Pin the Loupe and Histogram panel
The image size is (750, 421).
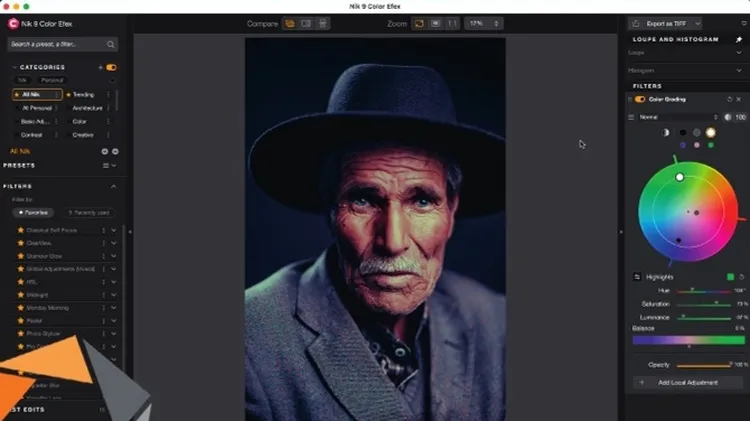(x=739, y=39)
